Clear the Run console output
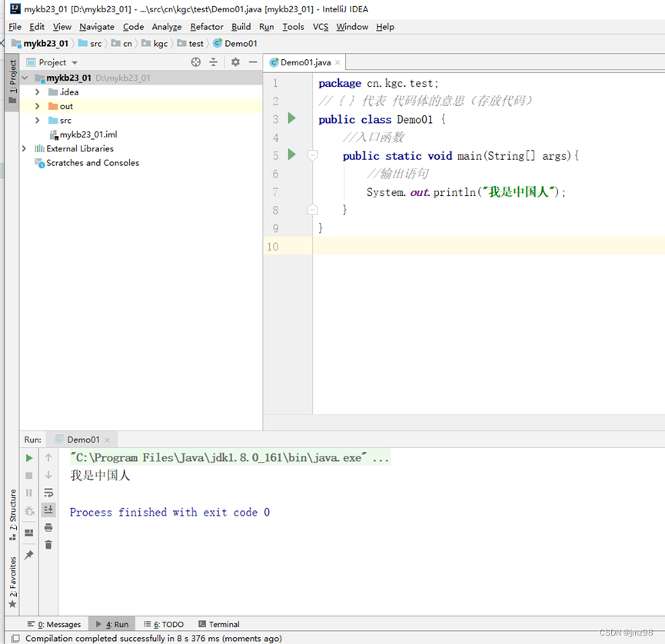The width and height of the screenshot is (665, 644). (x=48, y=544)
